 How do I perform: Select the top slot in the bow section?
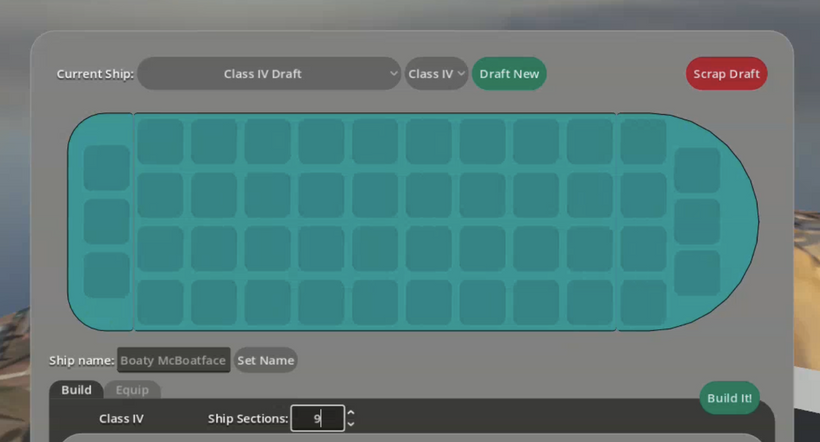point(697,170)
